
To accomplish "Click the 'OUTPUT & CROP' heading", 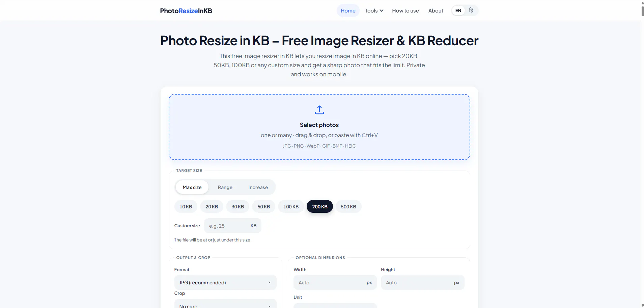I will [193, 258].
